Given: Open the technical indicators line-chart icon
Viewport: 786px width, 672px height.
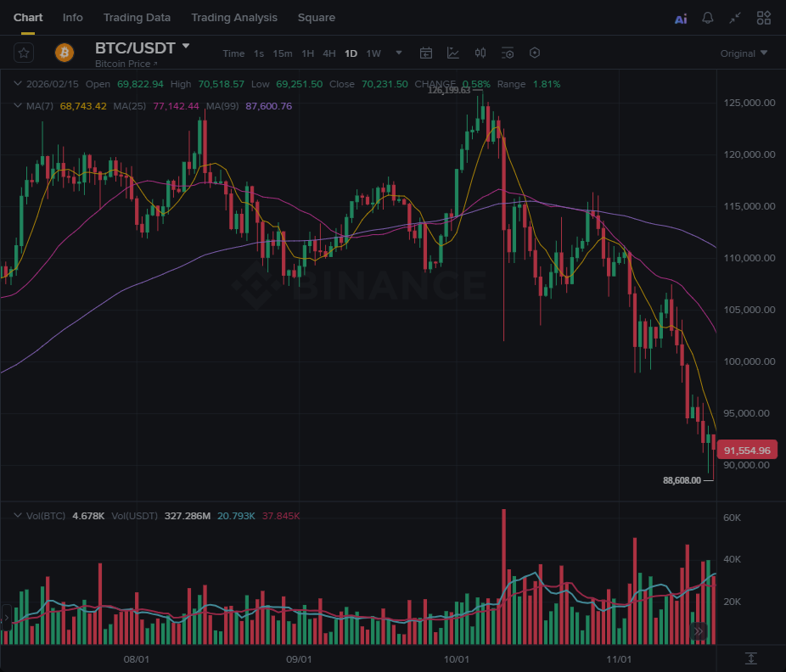Looking at the screenshot, I should coord(453,53).
